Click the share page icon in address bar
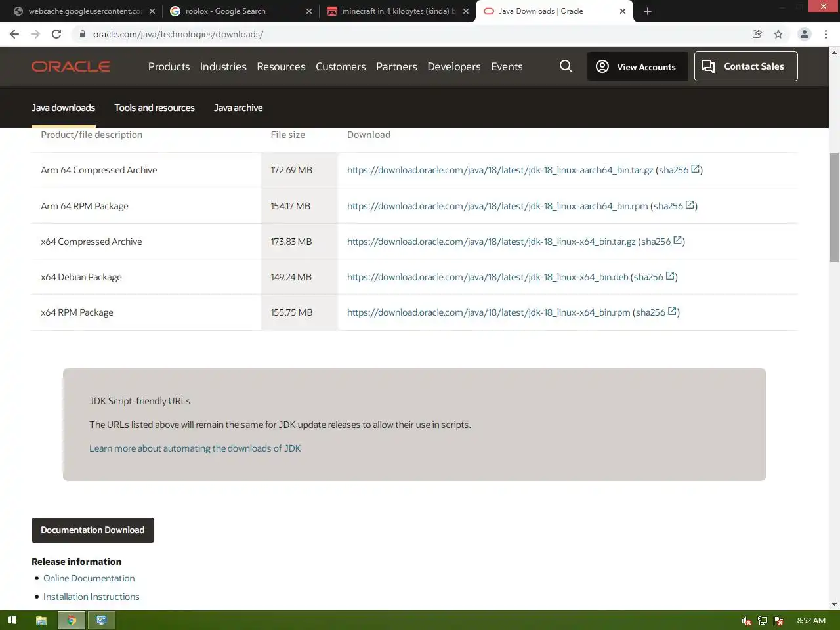 coord(757,34)
